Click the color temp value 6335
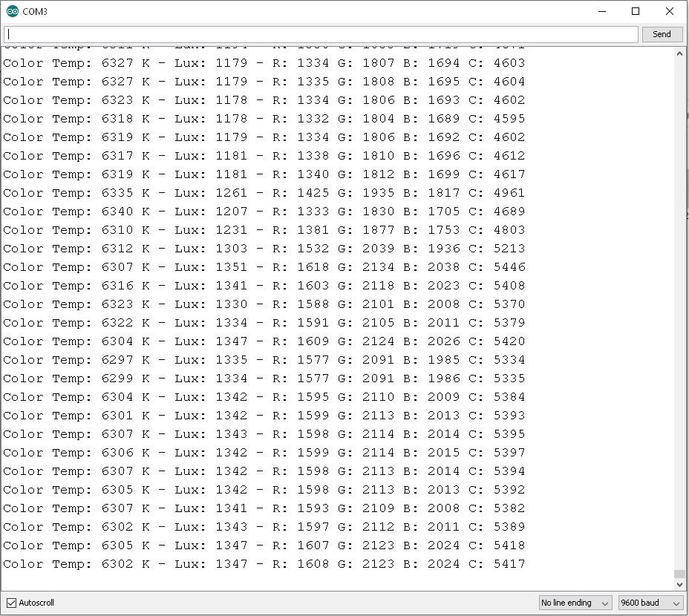The height and width of the screenshot is (616, 689). click(x=117, y=193)
